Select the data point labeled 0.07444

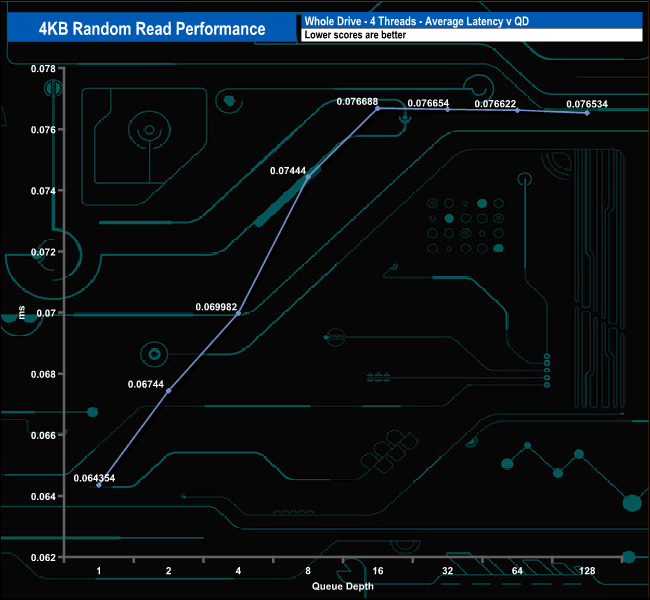click(x=308, y=177)
